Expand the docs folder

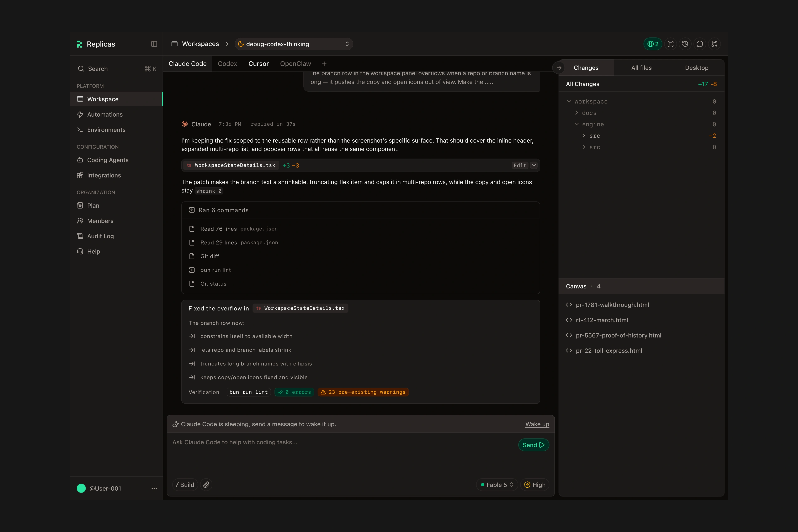click(x=576, y=113)
